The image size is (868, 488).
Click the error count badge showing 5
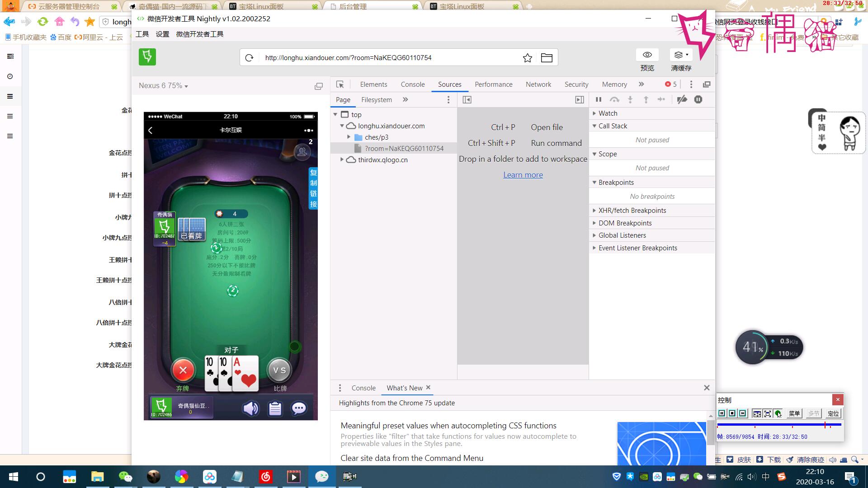click(x=671, y=84)
